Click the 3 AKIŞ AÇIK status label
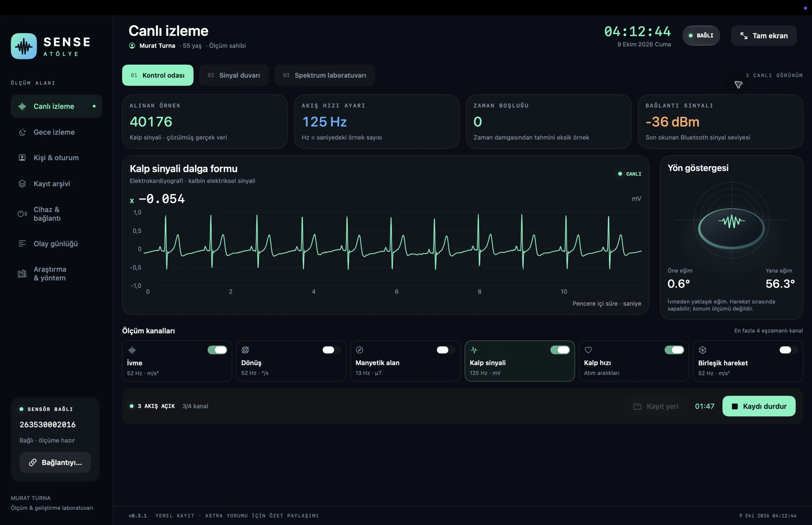812x525 pixels. (x=156, y=406)
